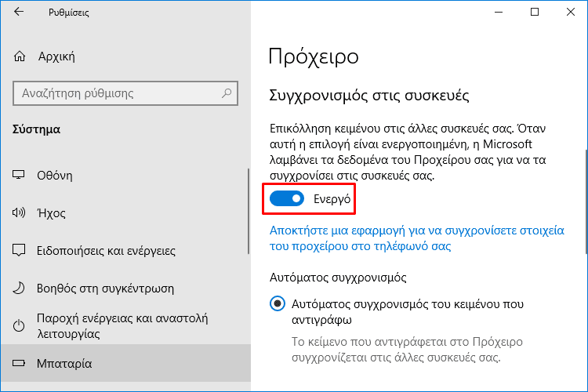
Task: Select the Ήχος speaker icon
Action: 18,212
